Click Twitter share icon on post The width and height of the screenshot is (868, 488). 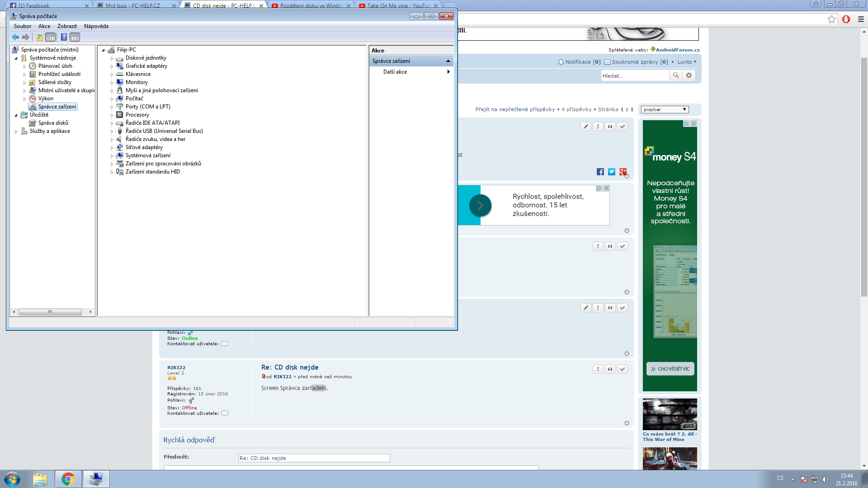point(611,172)
